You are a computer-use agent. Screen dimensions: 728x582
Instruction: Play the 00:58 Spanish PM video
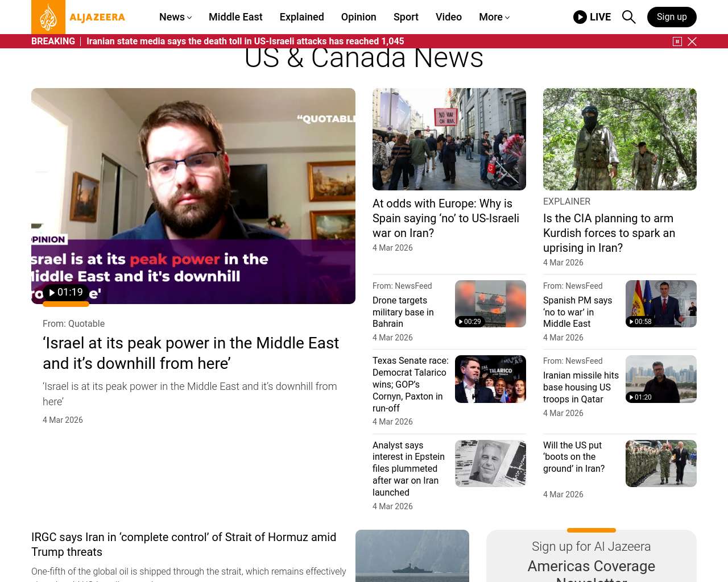pos(640,322)
